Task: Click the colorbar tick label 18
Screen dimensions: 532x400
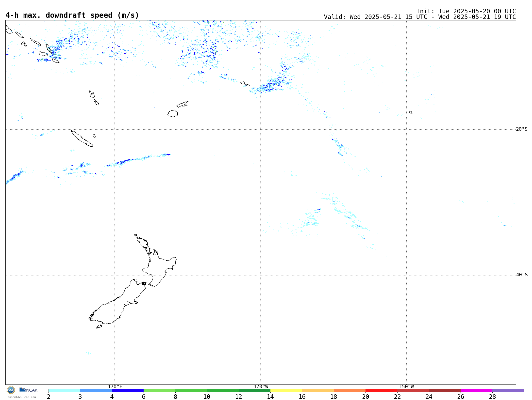Action: click(334, 397)
